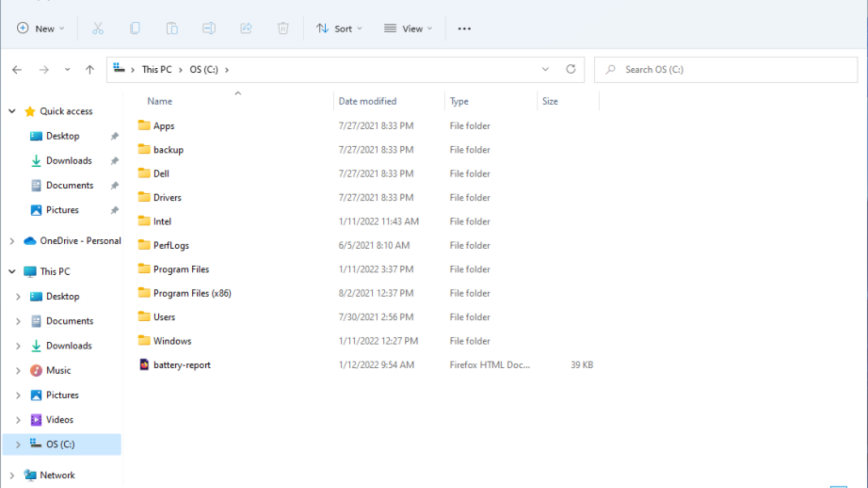Open the View layout menu
Image resolution: width=868 pixels, height=488 pixels.
(x=408, y=28)
